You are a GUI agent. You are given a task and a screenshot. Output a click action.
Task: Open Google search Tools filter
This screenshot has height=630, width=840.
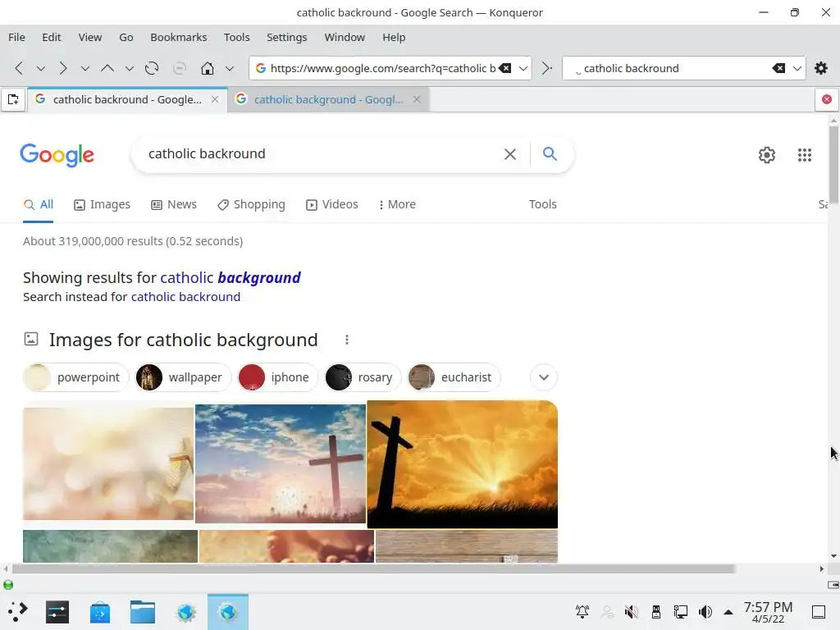(543, 204)
